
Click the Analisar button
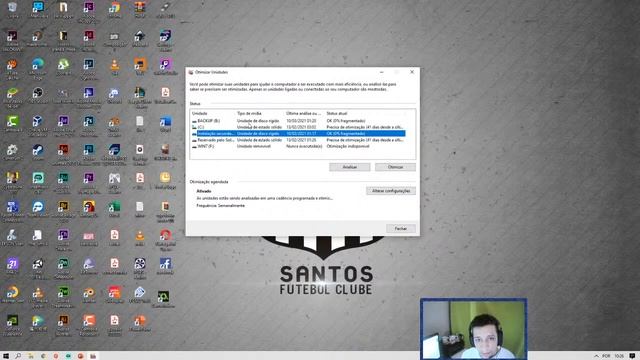pyautogui.click(x=350, y=167)
